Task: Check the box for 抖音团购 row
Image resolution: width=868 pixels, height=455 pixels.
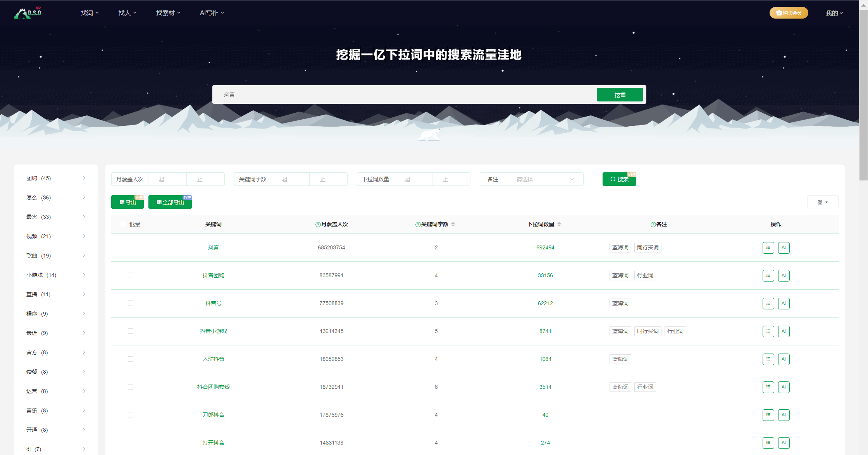Action: [131, 275]
